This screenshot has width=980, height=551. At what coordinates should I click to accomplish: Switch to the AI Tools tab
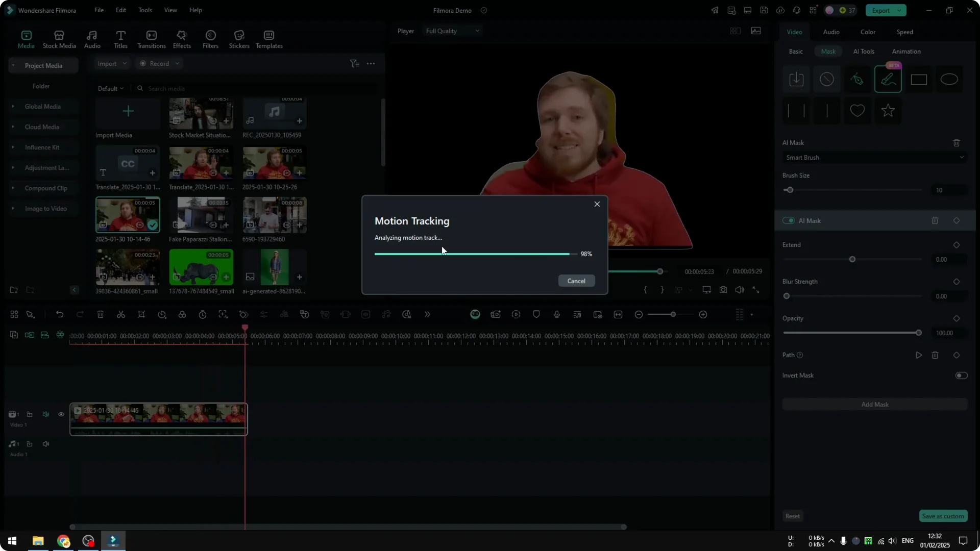pos(864,51)
